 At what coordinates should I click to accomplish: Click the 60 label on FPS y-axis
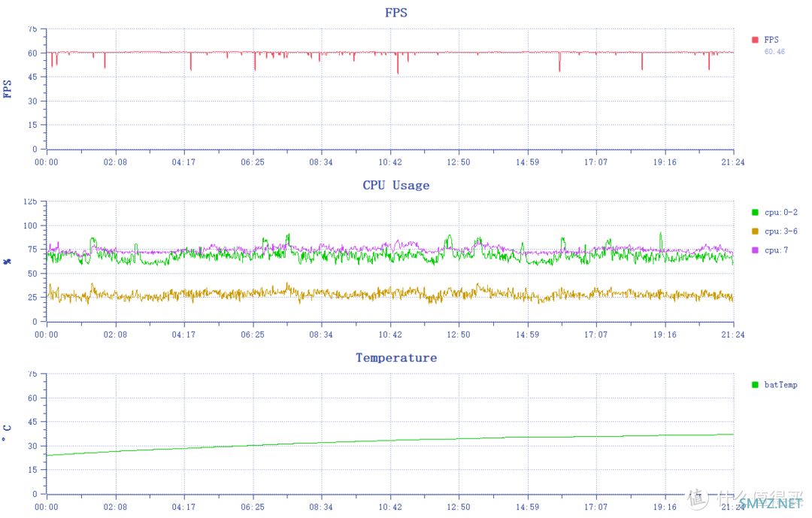click(32, 53)
